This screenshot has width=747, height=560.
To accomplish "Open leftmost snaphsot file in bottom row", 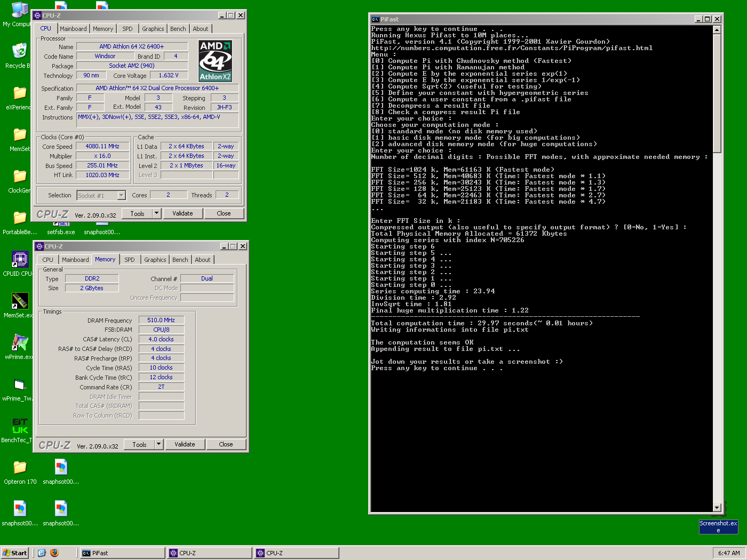I will click(x=20, y=509).
